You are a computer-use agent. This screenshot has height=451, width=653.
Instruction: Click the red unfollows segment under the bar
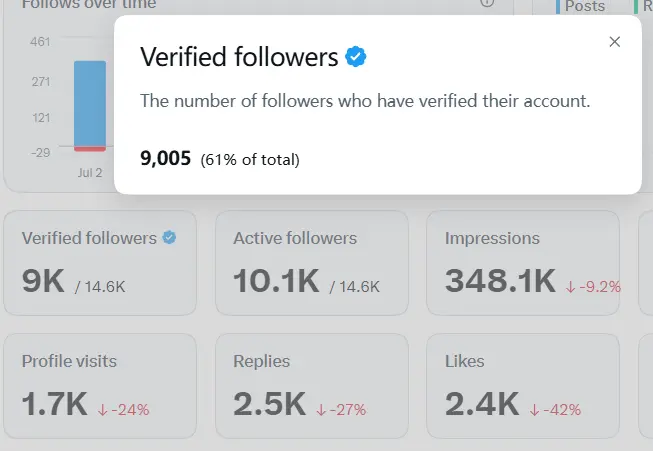tap(90, 149)
